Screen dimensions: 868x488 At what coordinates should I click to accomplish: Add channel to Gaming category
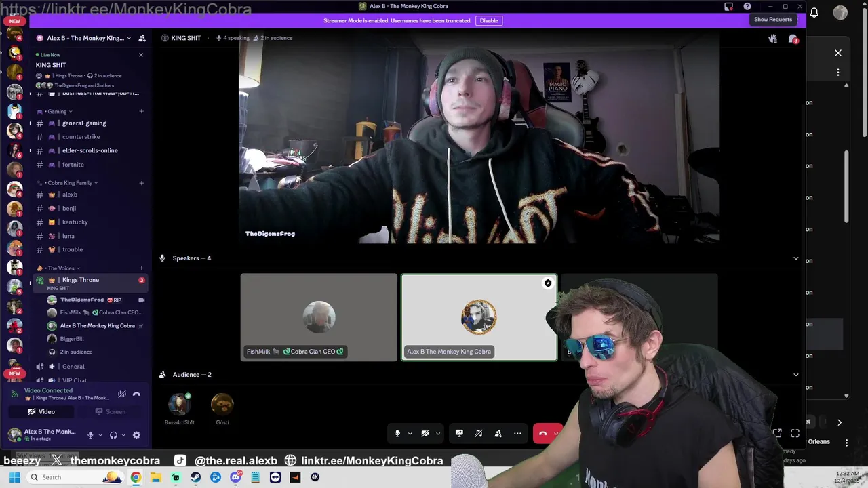click(142, 111)
